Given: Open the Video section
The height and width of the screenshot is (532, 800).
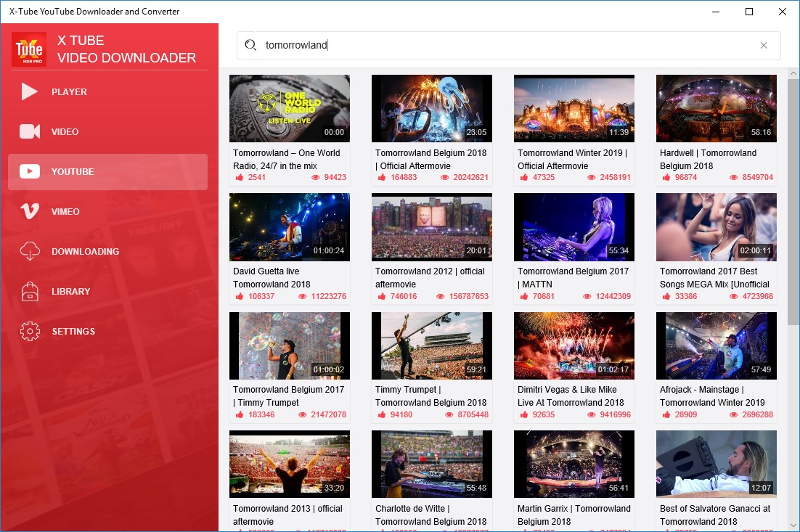Looking at the screenshot, I should [107, 131].
